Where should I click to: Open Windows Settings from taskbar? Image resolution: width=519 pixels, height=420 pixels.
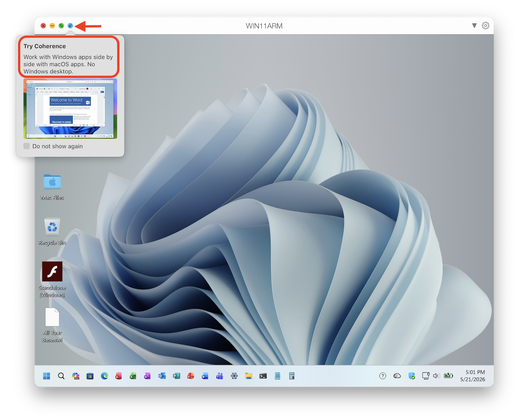[x=234, y=376]
